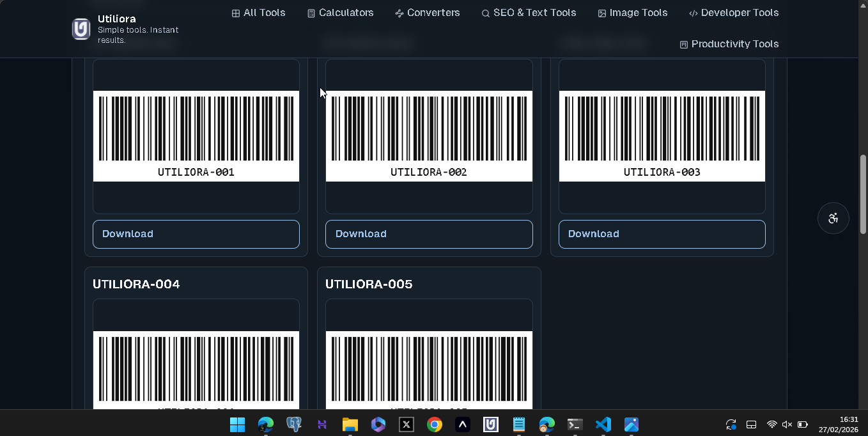Open the X app in taskbar
This screenshot has width=868, height=436.
click(407, 424)
